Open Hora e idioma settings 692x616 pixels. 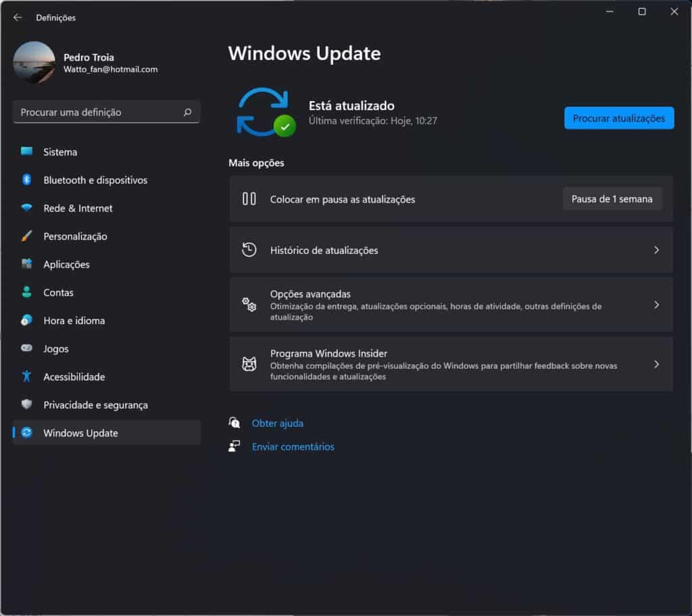pos(76,320)
